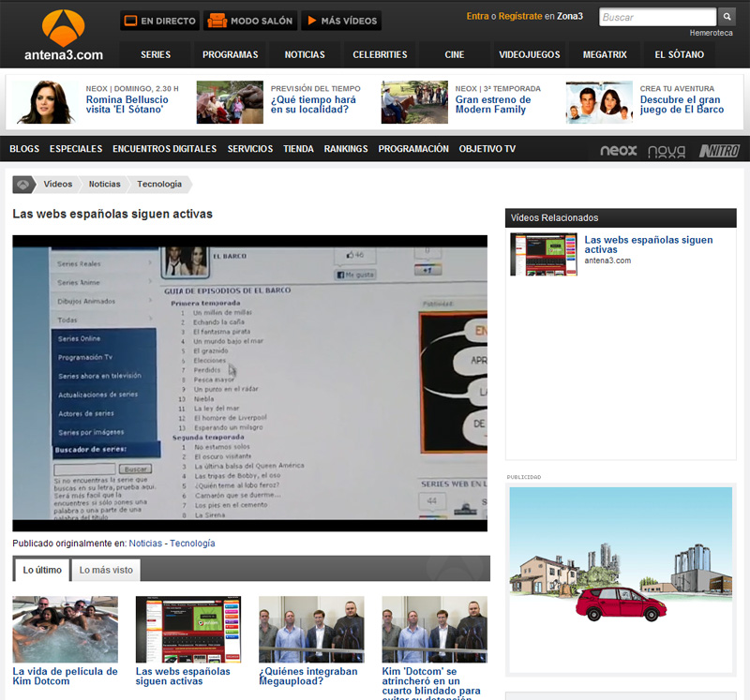This screenshot has height=700, width=750.
Task: Open 'Descubre el gran juego de El Barco'
Action: (682, 105)
